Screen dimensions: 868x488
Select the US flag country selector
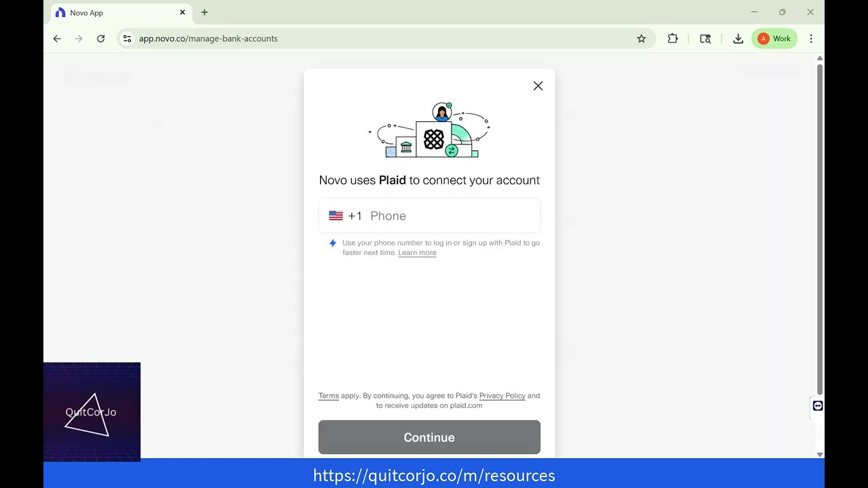(x=336, y=216)
